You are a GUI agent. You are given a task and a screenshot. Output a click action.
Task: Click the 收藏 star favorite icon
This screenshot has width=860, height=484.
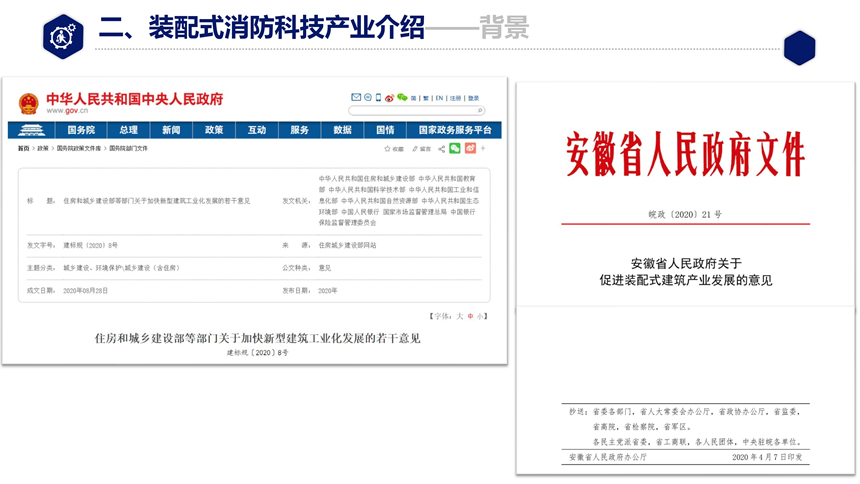tap(386, 148)
